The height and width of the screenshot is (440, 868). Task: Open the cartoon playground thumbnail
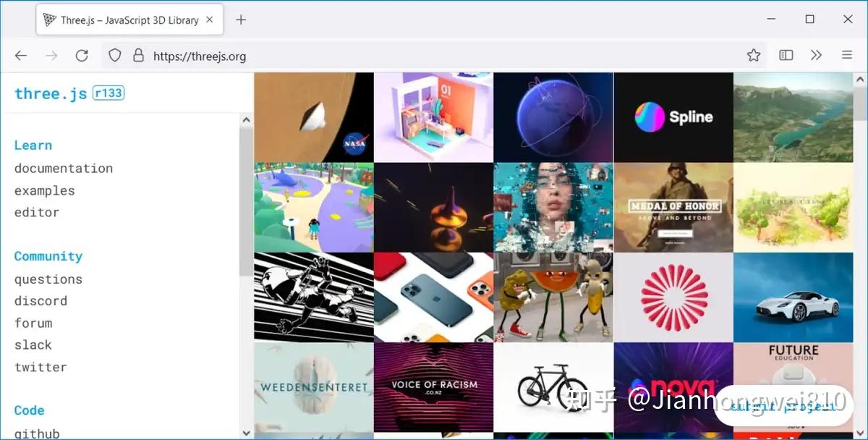tap(314, 207)
